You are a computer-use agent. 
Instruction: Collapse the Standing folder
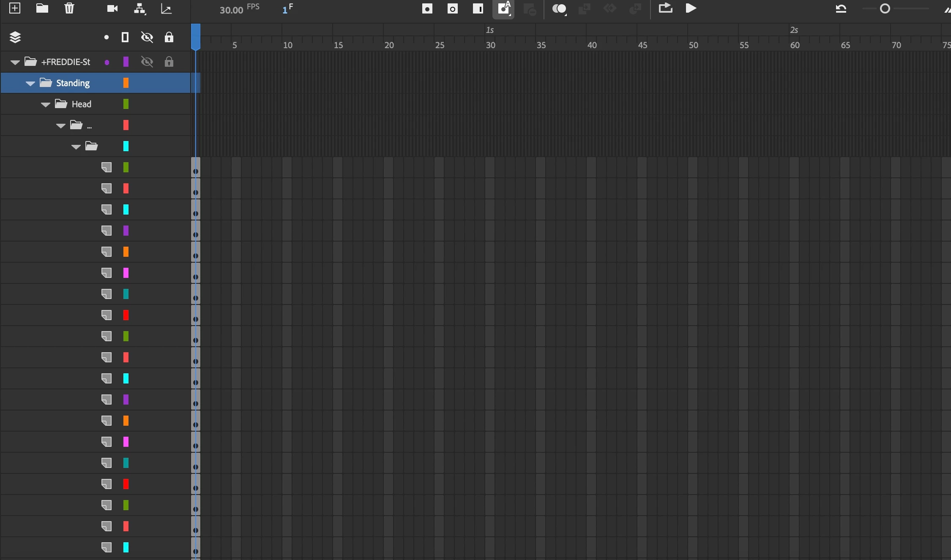[30, 84]
